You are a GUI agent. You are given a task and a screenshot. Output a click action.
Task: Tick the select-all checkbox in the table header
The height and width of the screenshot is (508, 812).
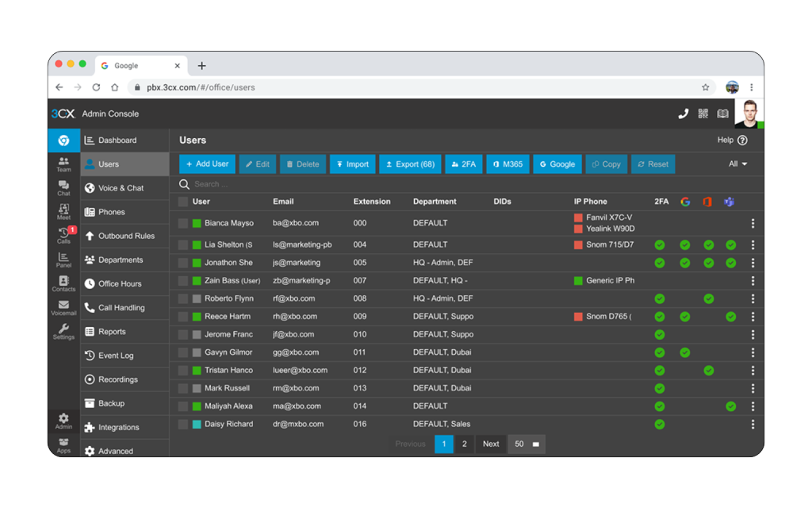click(183, 202)
